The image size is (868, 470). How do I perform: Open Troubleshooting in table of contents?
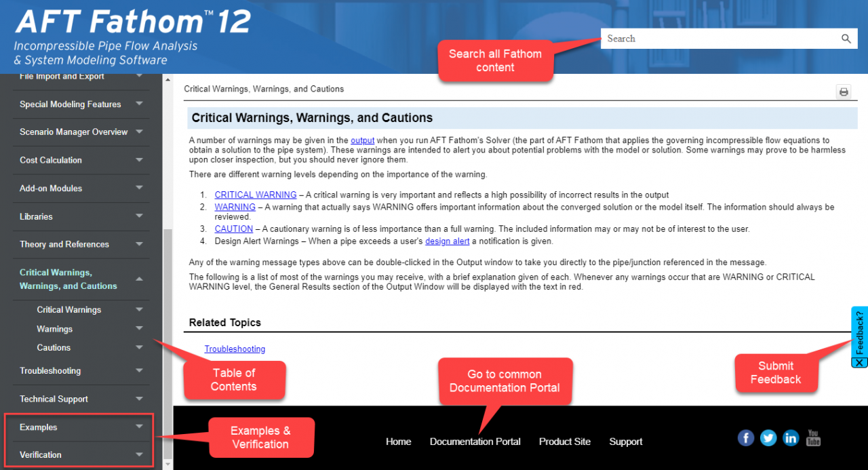[x=50, y=371]
